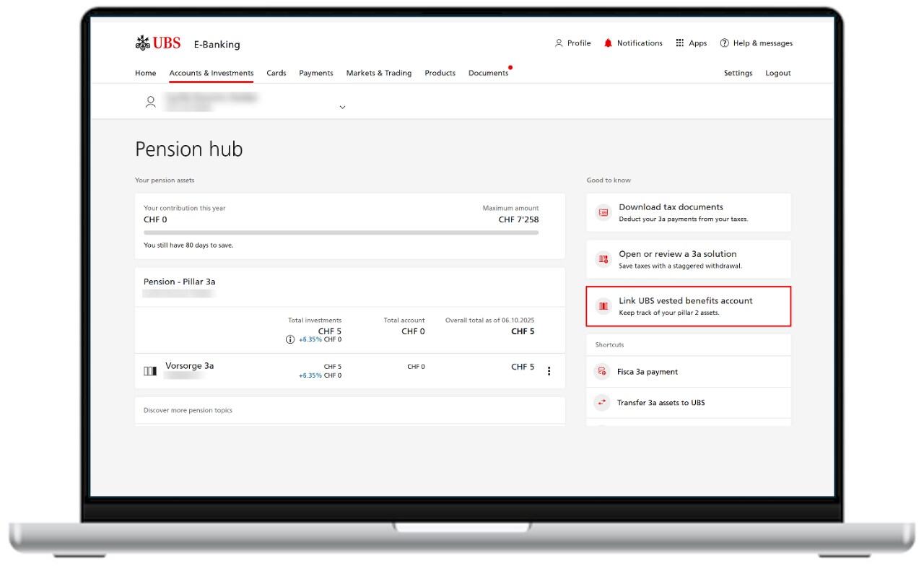Expand the Discover more pension topics section
The width and height of the screenshot is (924, 566).
pos(349,410)
